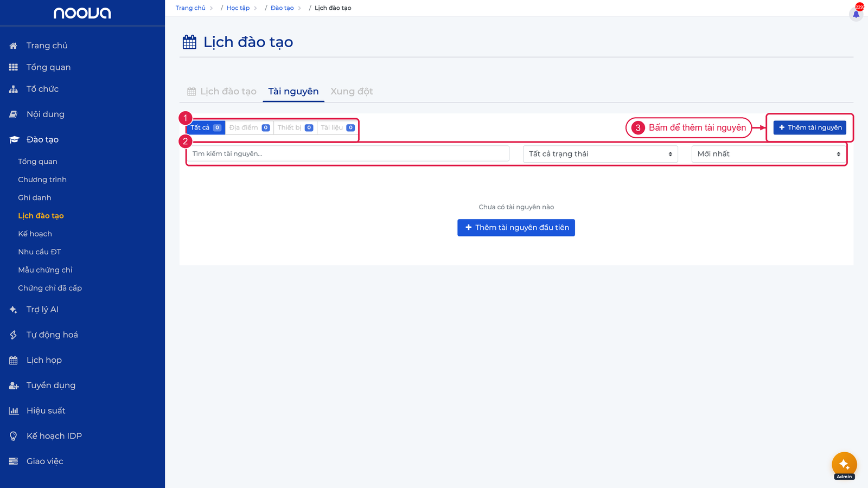868x488 pixels.
Task: Click the Hiệu suất chart icon
Action: (14, 411)
